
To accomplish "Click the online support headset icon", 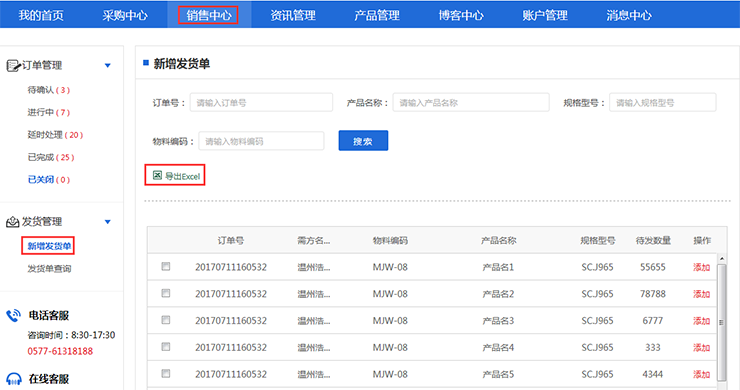I will [14, 379].
